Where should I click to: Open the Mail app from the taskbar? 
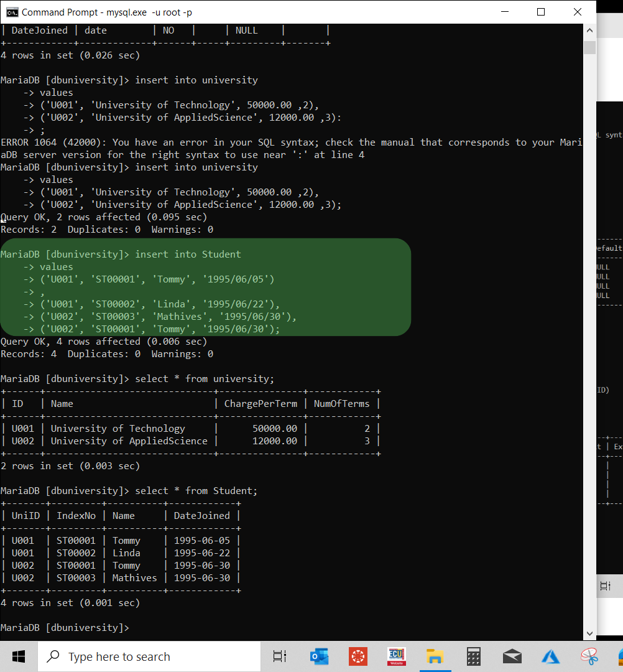pyautogui.click(x=512, y=656)
